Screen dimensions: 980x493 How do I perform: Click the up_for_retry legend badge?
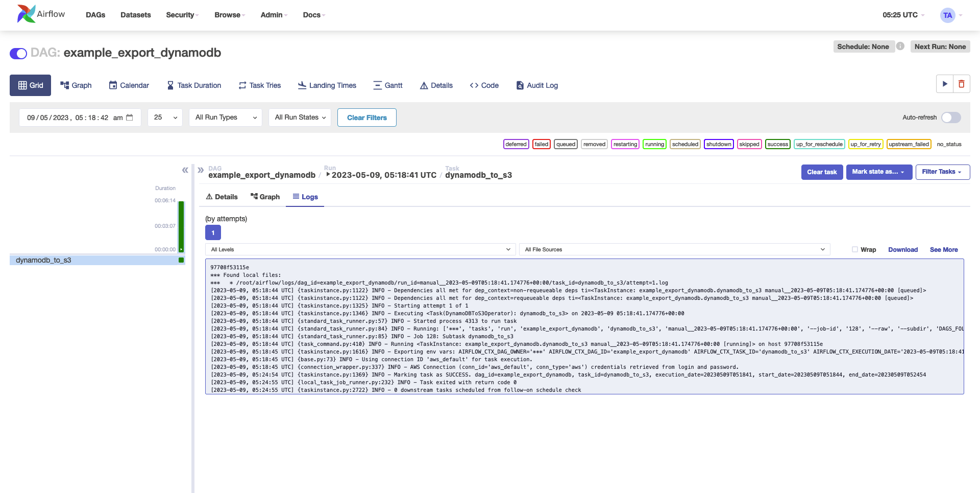coord(866,144)
